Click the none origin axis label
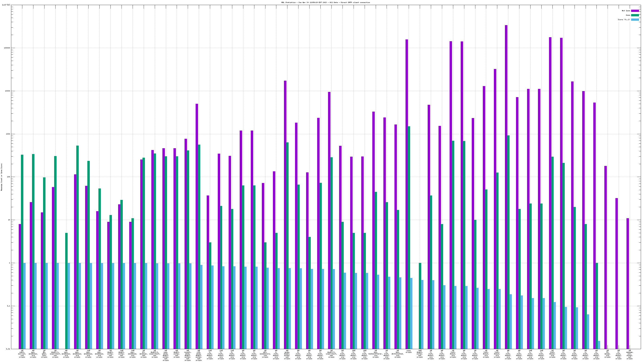Viewport: 644px width, 362px height. coord(409,351)
